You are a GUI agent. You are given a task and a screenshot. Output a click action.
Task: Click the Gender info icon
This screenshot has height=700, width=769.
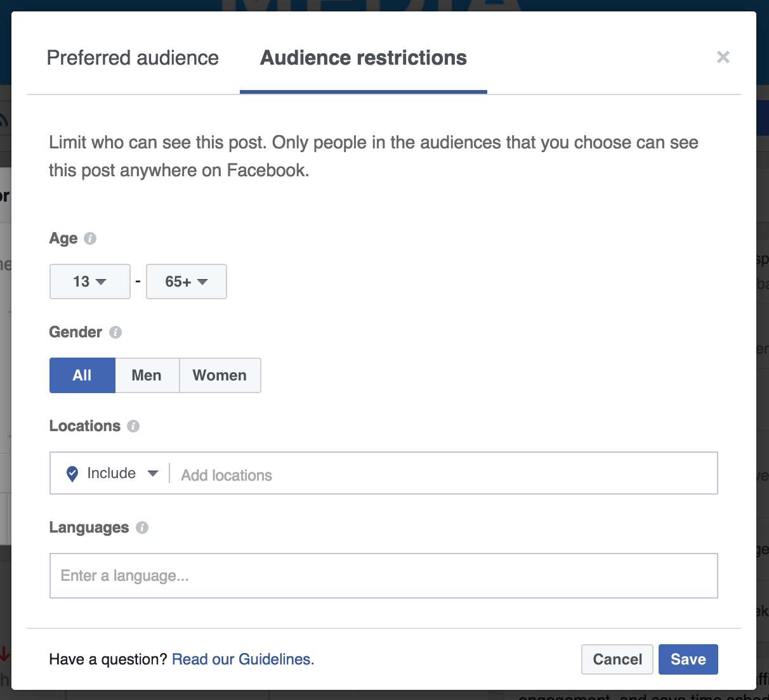pyautogui.click(x=115, y=332)
